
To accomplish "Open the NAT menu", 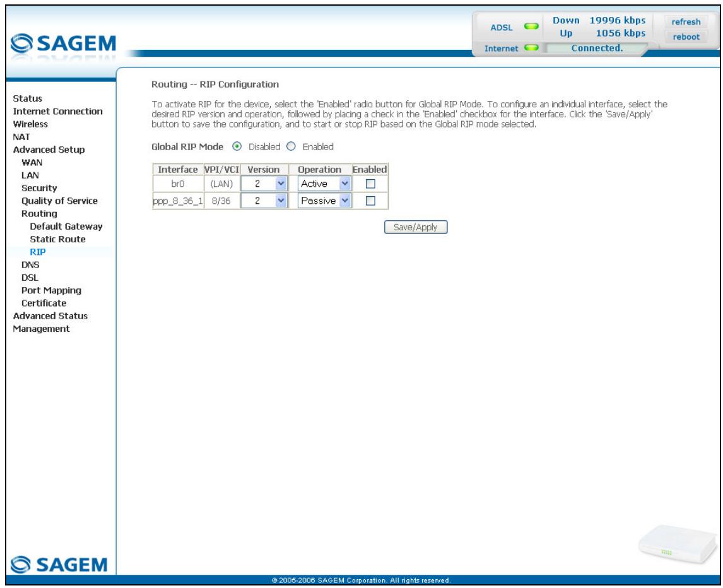I will coord(21,136).
